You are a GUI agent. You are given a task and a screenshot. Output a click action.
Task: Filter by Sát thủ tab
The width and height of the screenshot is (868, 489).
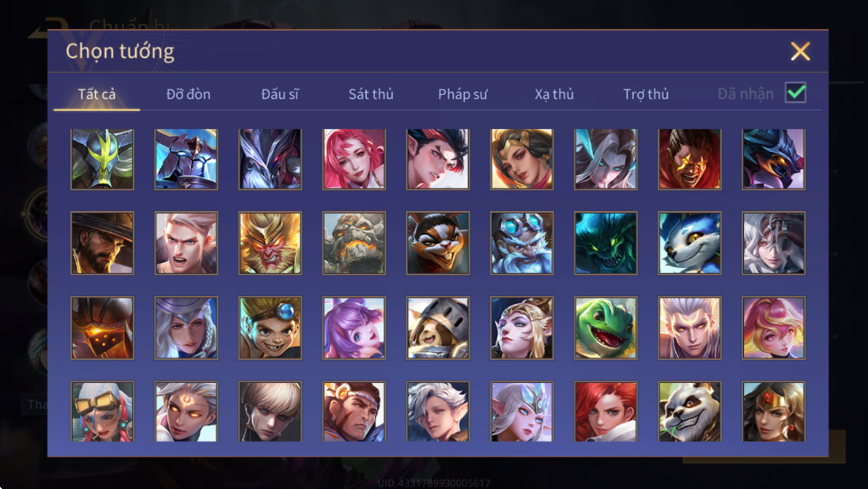371,94
